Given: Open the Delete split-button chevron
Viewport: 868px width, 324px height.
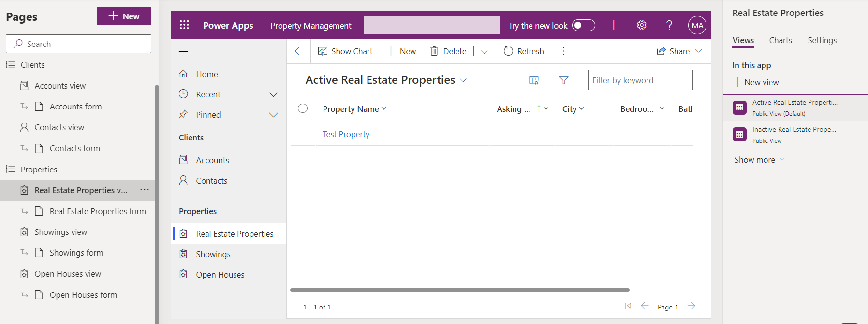Looking at the screenshot, I should [x=484, y=52].
